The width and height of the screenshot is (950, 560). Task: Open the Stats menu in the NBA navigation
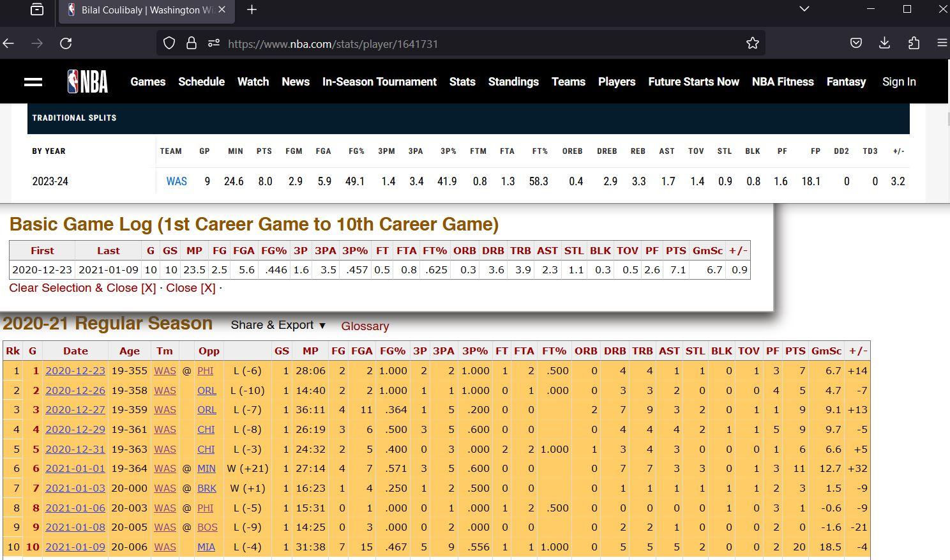(x=462, y=82)
